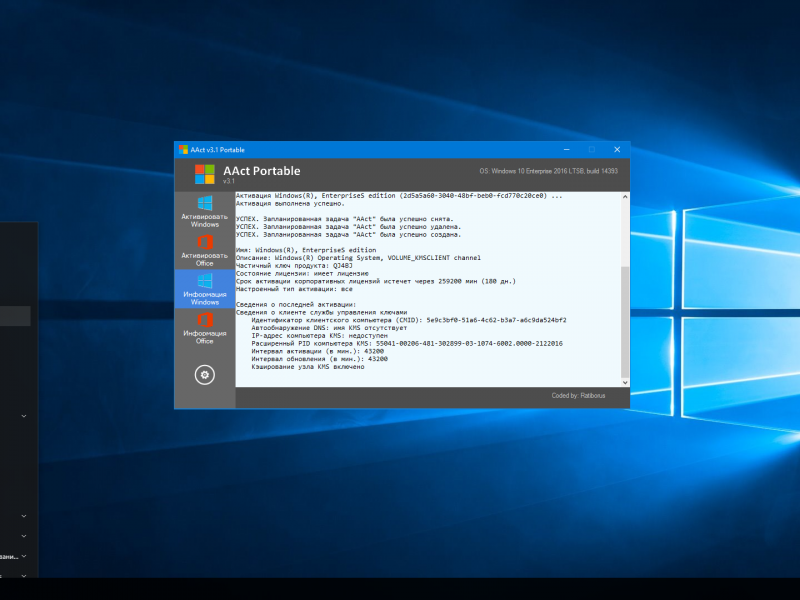This screenshot has height=600, width=800.
Task: Click the 'Интервал обновления (в мин.): 43200' line
Action: tap(319, 359)
